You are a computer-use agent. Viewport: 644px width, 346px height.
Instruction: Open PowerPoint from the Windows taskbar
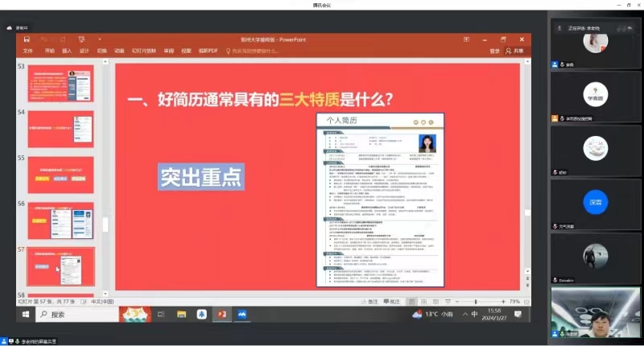point(221,315)
